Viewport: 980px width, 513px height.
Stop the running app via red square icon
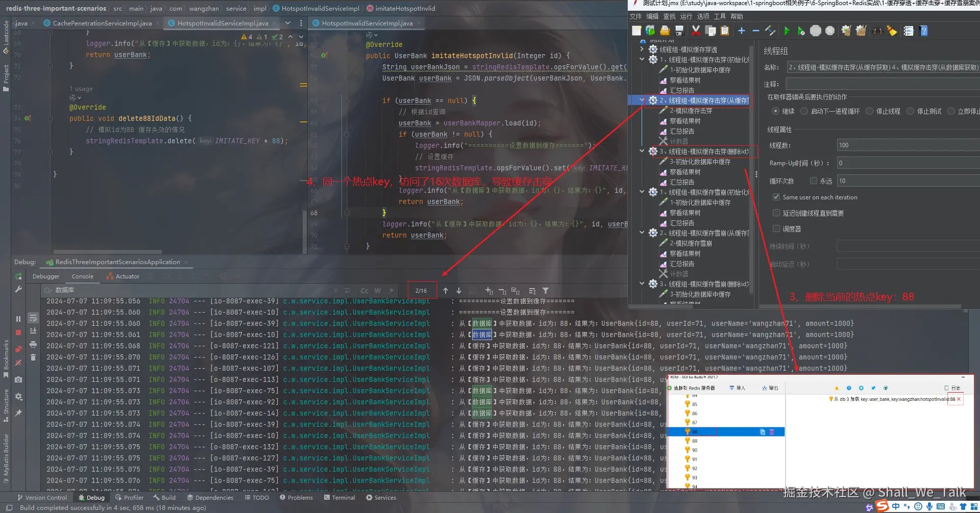[x=18, y=332]
